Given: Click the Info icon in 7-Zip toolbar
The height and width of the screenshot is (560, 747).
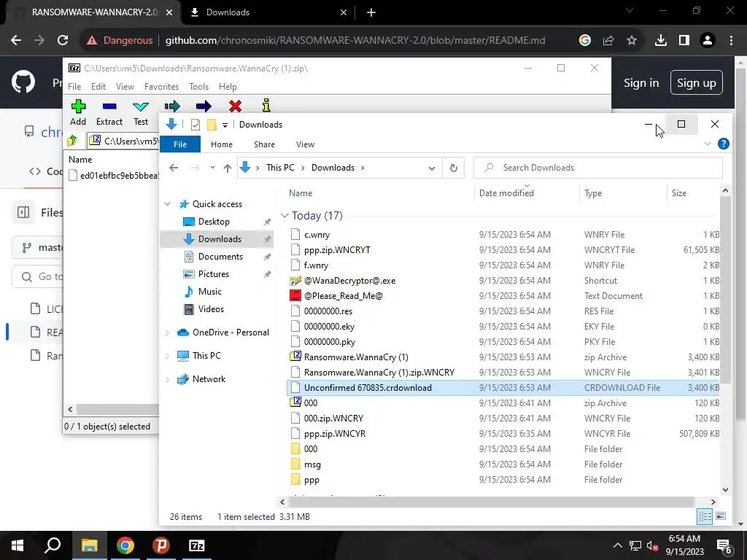Looking at the screenshot, I should point(266,105).
